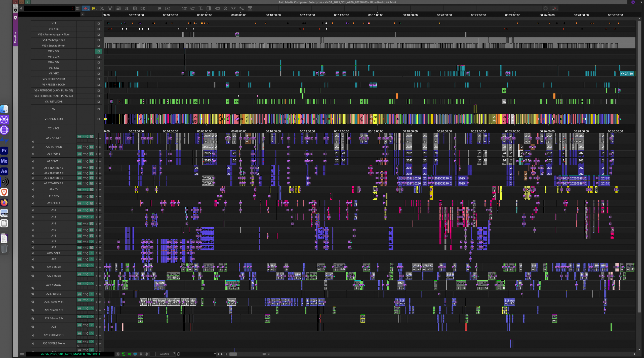
Task: Click the vertical Timeline tab label
Action: (x=15, y=37)
